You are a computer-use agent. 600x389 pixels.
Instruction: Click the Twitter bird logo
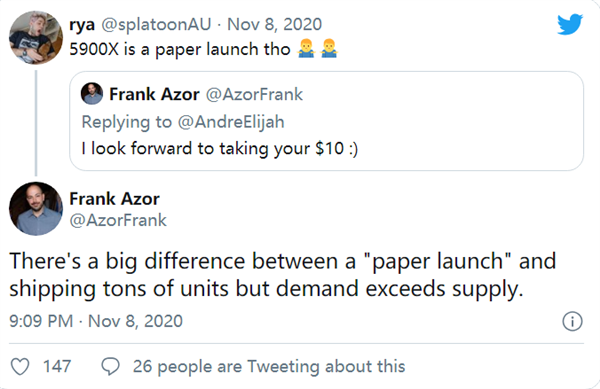pyautogui.click(x=570, y=24)
